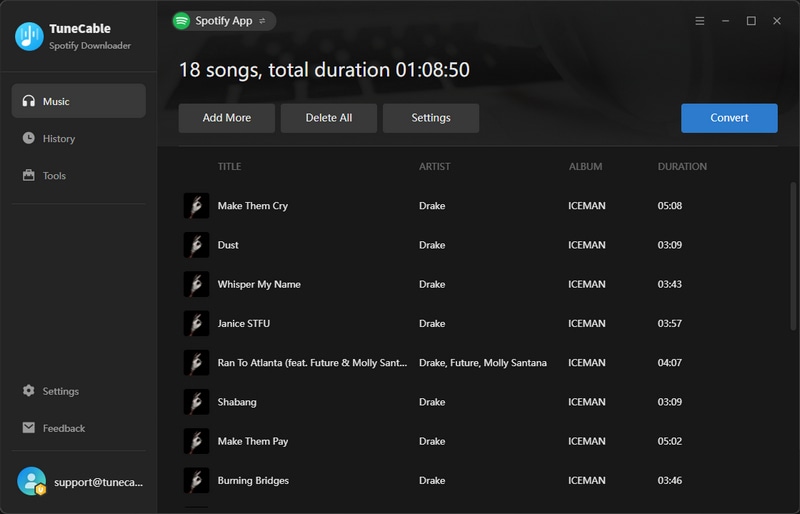This screenshot has height=514, width=800.
Task: Open the History clock icon
Action: pos(29,138)
